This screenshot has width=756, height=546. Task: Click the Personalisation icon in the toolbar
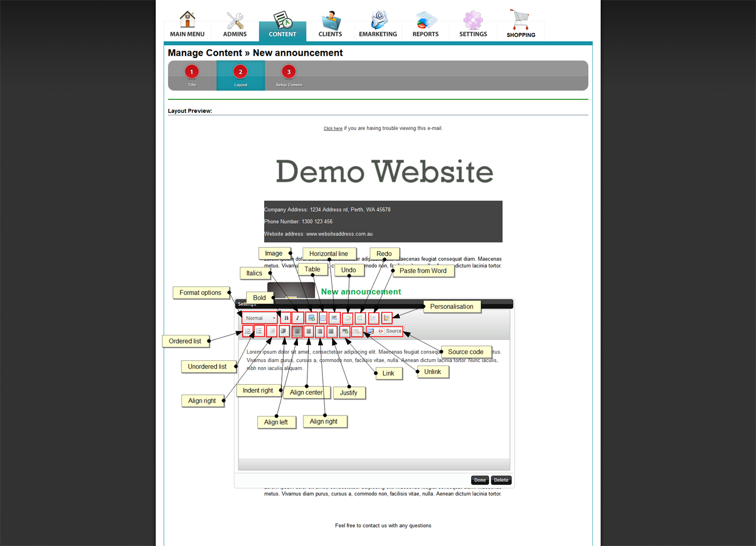(386, 318)
